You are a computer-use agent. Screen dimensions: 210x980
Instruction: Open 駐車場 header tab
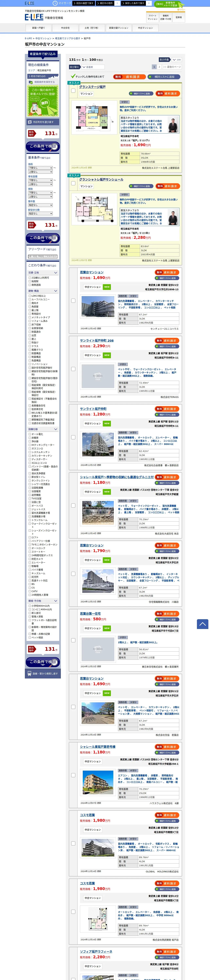179,17
